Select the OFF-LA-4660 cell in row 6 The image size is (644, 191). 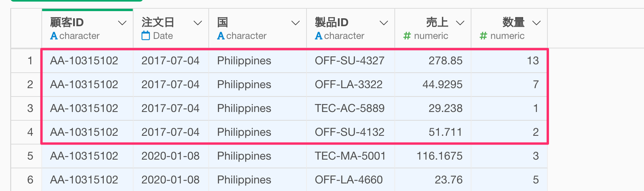click(x=351, y=180)
